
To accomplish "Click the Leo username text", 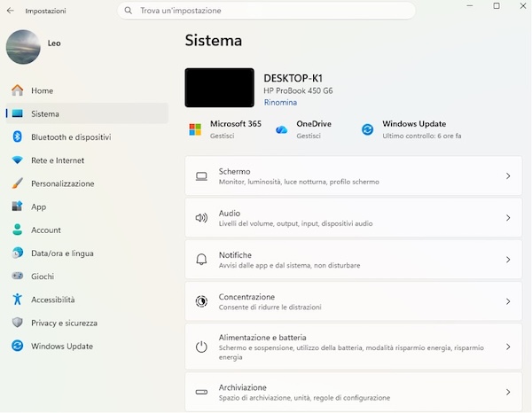I will pyautogui.click(x=54, y=43).
